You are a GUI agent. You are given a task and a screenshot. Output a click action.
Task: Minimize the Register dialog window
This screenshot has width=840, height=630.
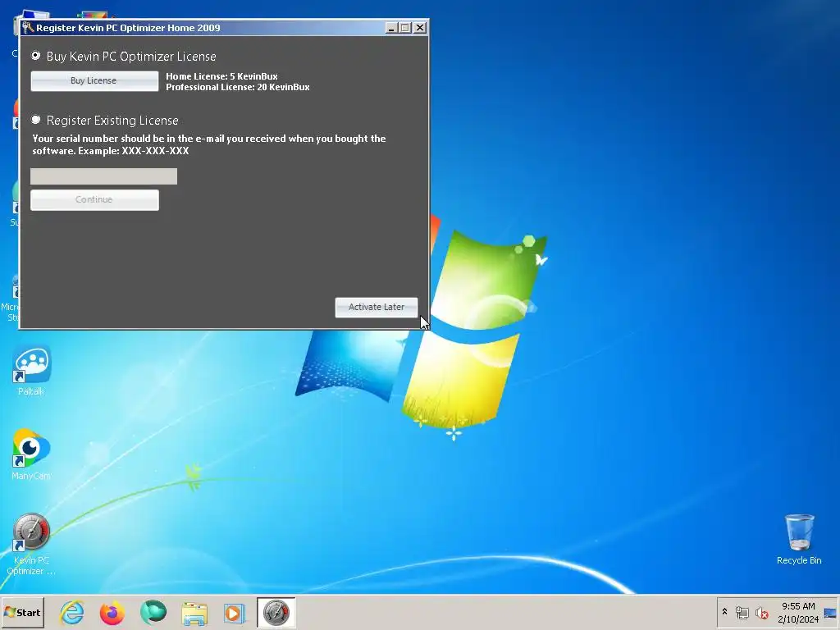391,28
